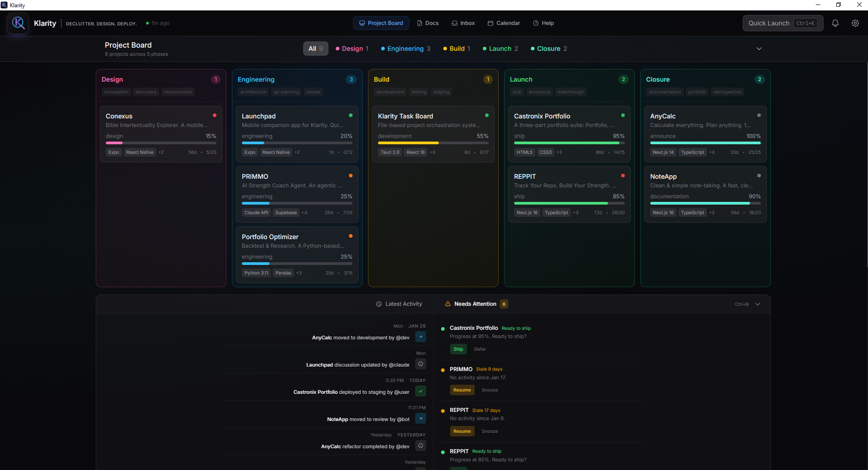This screenshot has width=868, height=470.
Task: Collapse the Needs Attention panel via its chevron
Action: (758, 304)
